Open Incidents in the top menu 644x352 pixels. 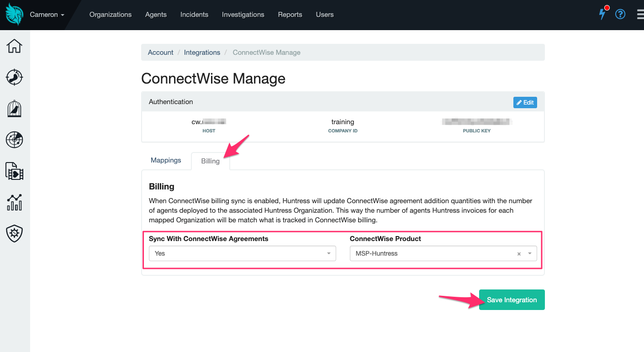[194, 15]
